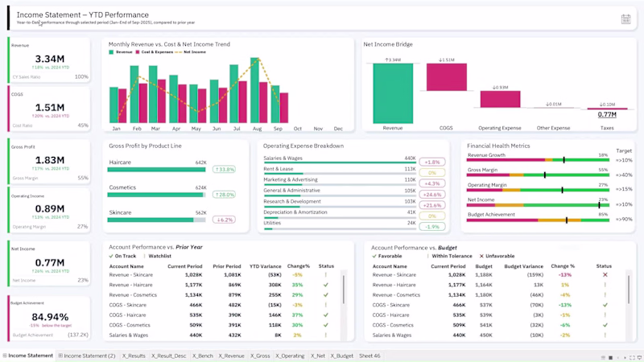Image resolution: width=644 pixels, height=362 pixels.
Task: Open the X_Results sheet tab
Action: (x=134, y=356)
